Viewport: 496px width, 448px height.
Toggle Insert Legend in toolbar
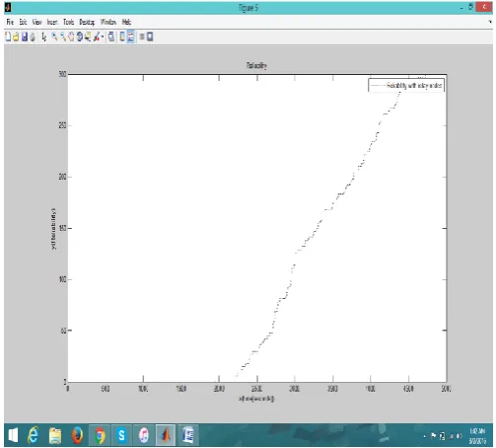tap(131, 37)
